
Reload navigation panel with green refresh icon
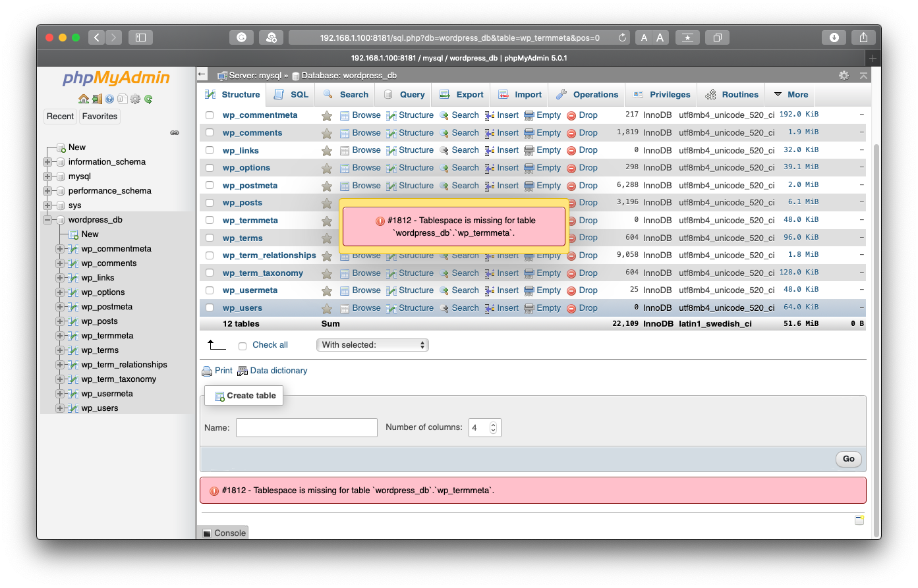pos(148,99)
